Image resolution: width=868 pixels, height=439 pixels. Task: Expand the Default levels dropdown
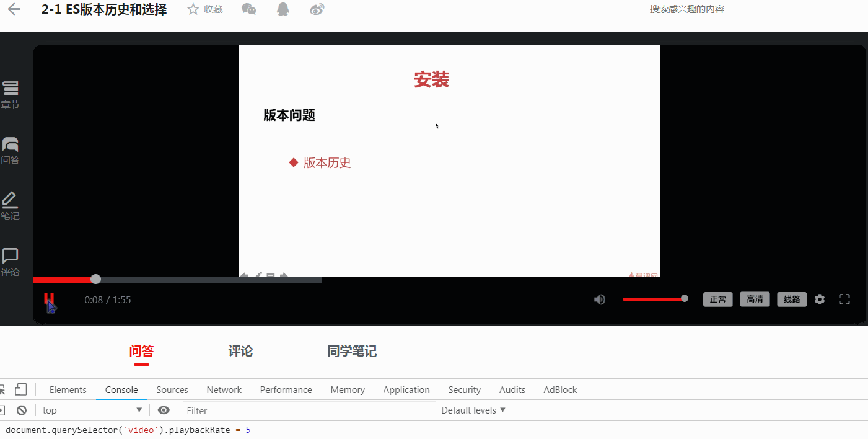click(x=473, y=410)
